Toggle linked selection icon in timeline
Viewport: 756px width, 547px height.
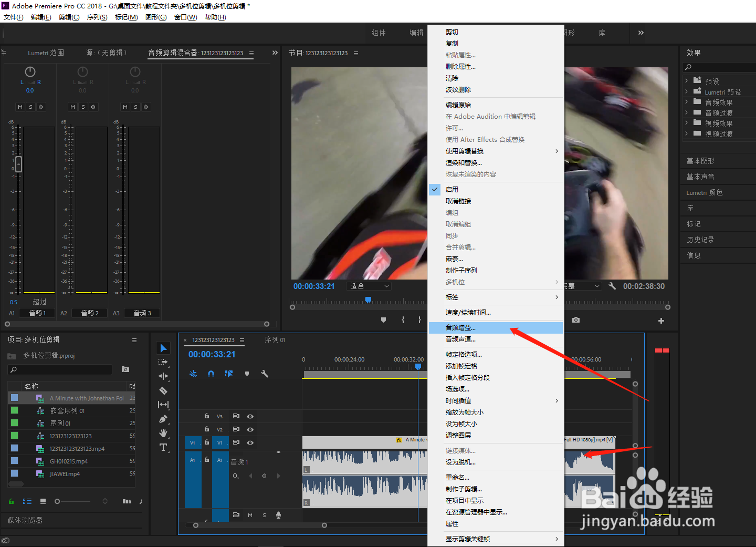click(x=229, y=374)
